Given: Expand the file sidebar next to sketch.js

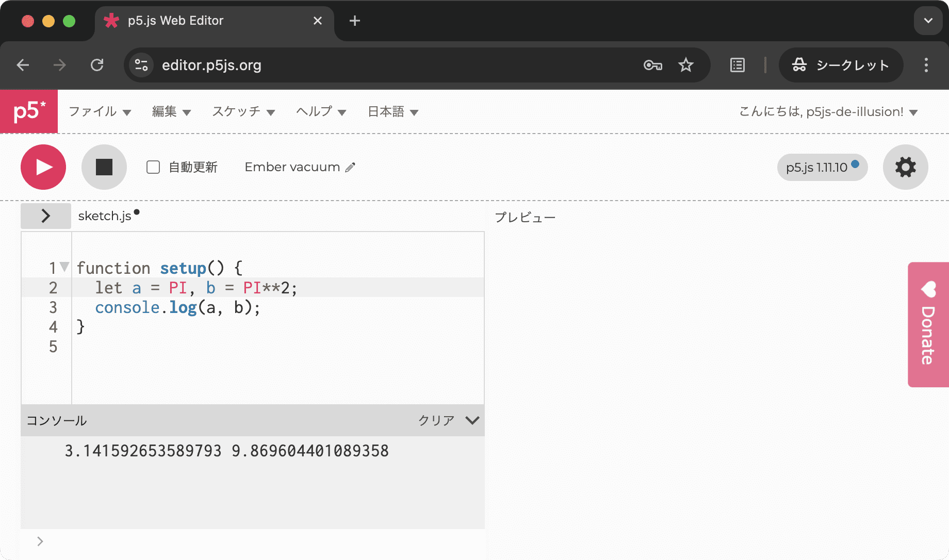Looking at the screenshot, I should pyautogui.click(x=46, y=216).
